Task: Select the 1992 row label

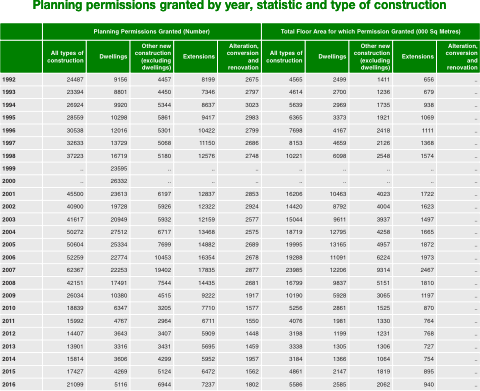Action: (9, 80)
